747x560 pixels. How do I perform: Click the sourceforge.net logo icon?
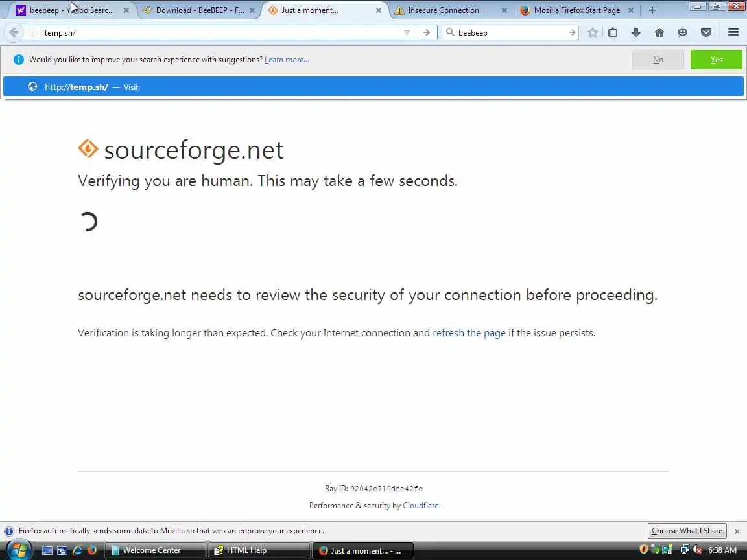point(88,148)
